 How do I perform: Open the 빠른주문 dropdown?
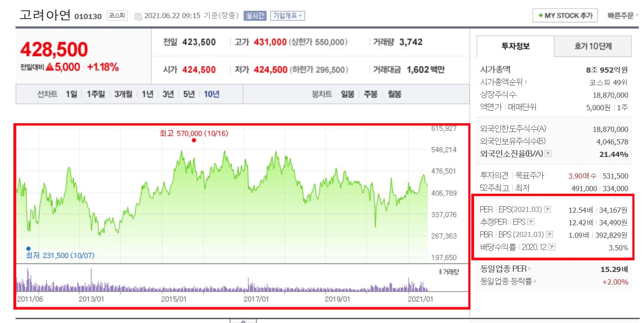click(x=623, y=16)
